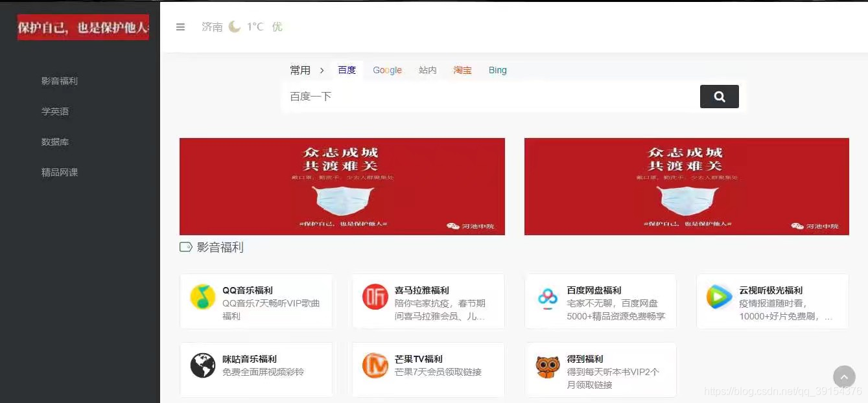Click the 喜马拉雅福利 red icon
The width and height of the screenshot is (868, 403).
(x=375, y=297)
